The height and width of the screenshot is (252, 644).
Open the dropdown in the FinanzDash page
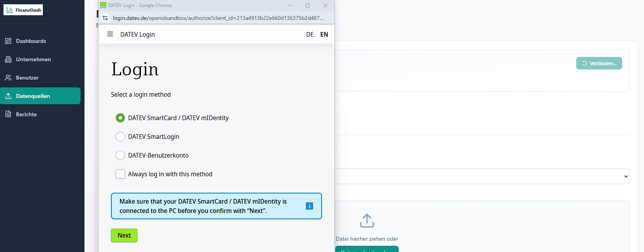482,176
